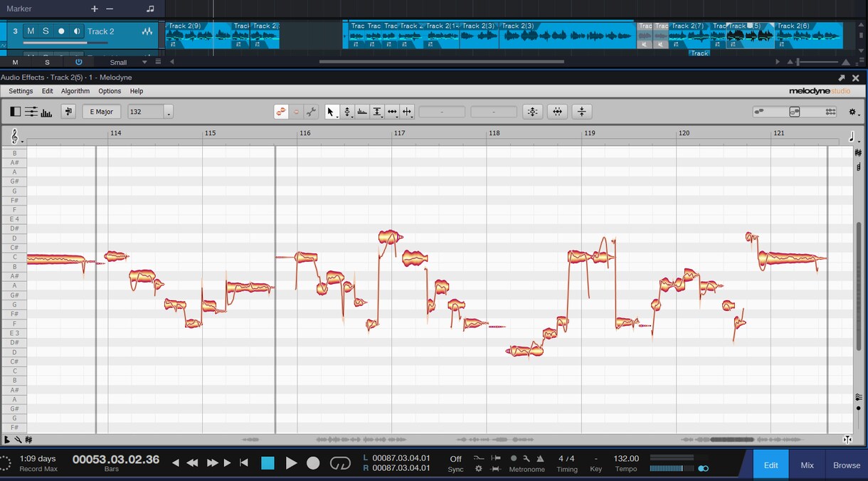Image resolution: width=868 pixels, height=481 pixels.
Task: Open Melodyne gear settings menu
Action: pyautogui.click(x=853, y=112)
